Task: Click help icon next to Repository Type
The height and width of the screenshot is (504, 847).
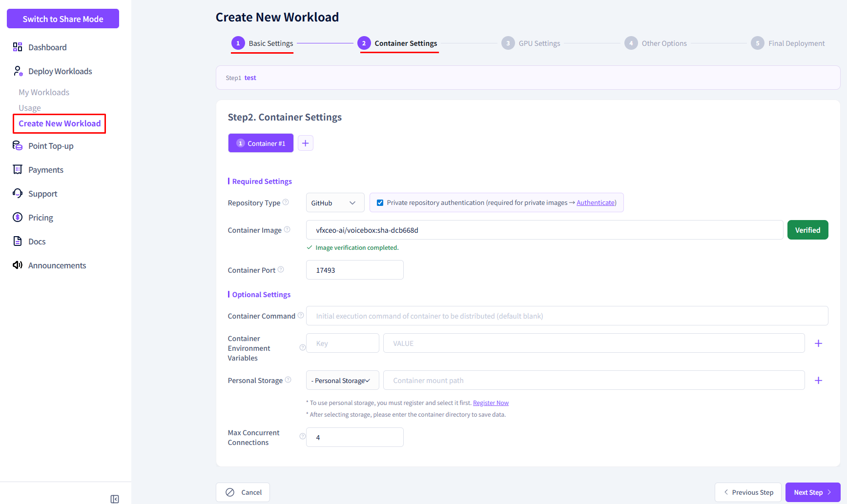Action: [286, 202]
